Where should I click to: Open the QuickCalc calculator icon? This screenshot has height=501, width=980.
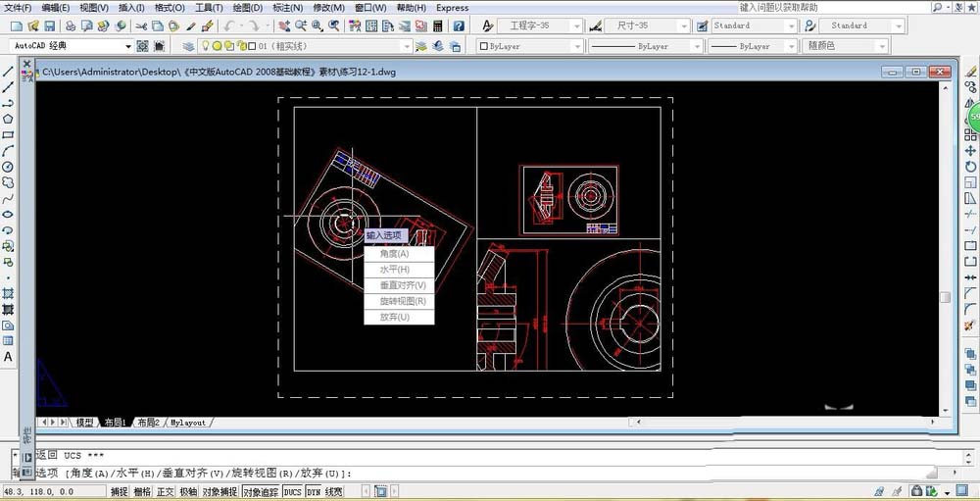pyautogui.click(x=437, y=26)
